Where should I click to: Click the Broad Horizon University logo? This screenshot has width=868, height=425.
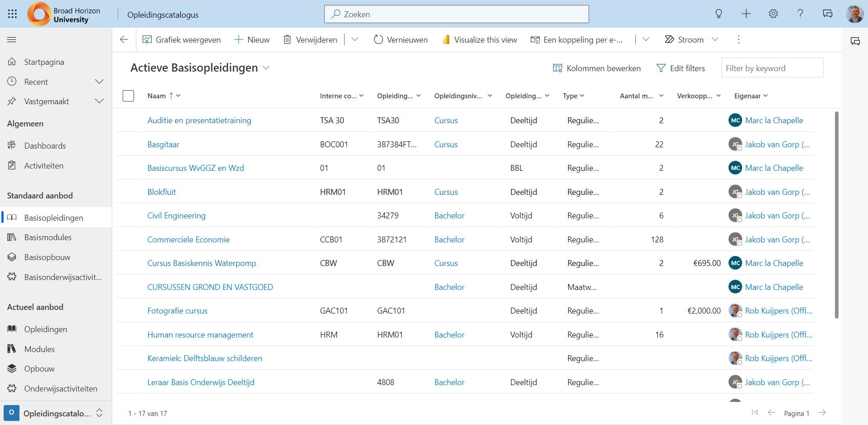point(64,14)
